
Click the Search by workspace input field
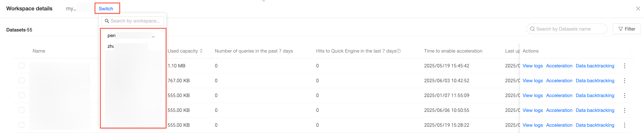[135, 21]
